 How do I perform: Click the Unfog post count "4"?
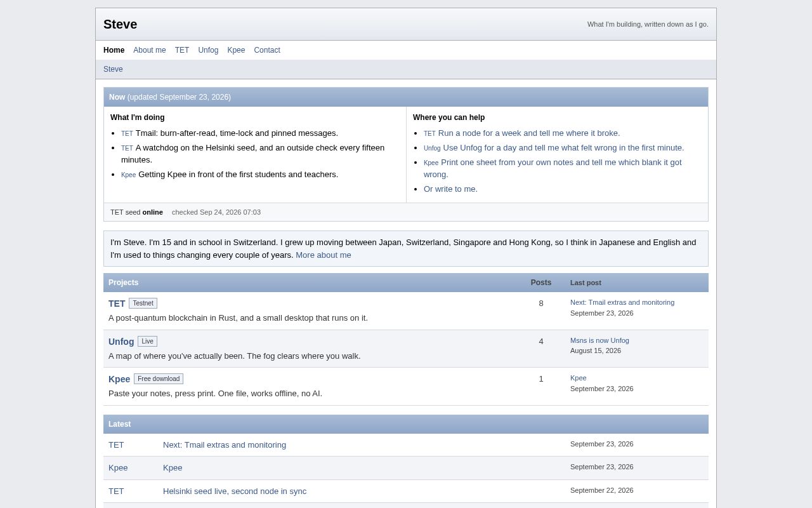(x=541, y=342)
